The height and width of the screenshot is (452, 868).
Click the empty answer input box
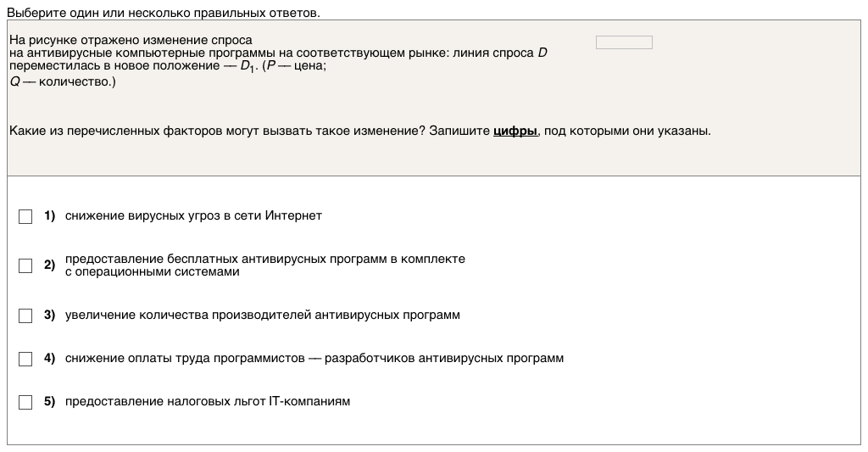(x=624, y=42)
